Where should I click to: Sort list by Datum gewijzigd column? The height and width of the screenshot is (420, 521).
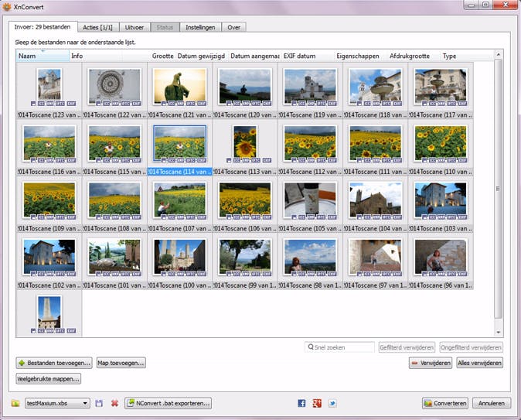201,56
